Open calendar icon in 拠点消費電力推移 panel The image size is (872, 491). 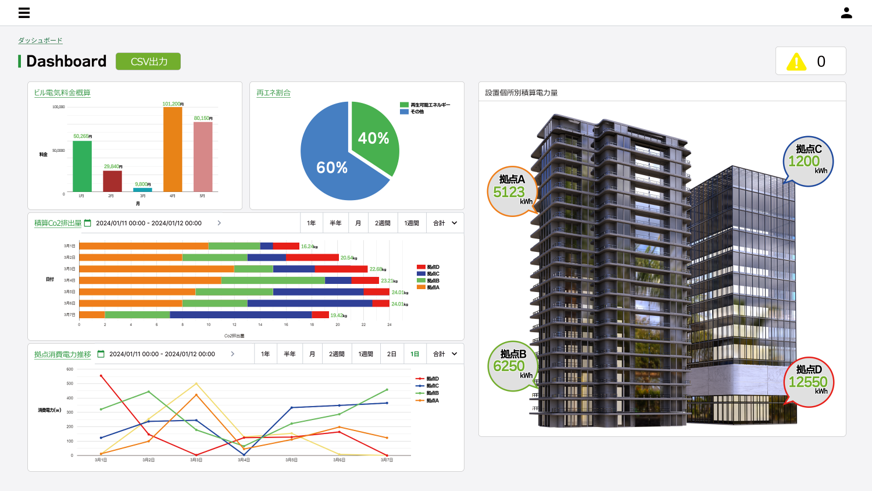[101, 354]
